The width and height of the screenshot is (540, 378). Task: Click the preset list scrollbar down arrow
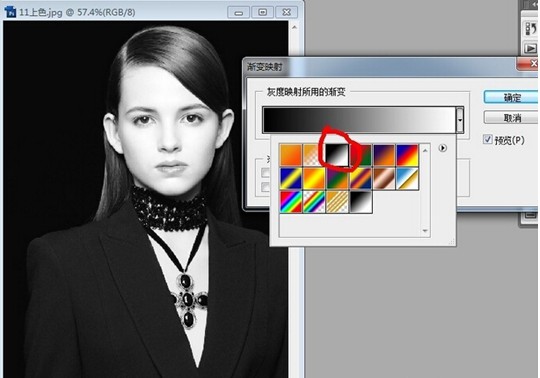pos(425,231)
